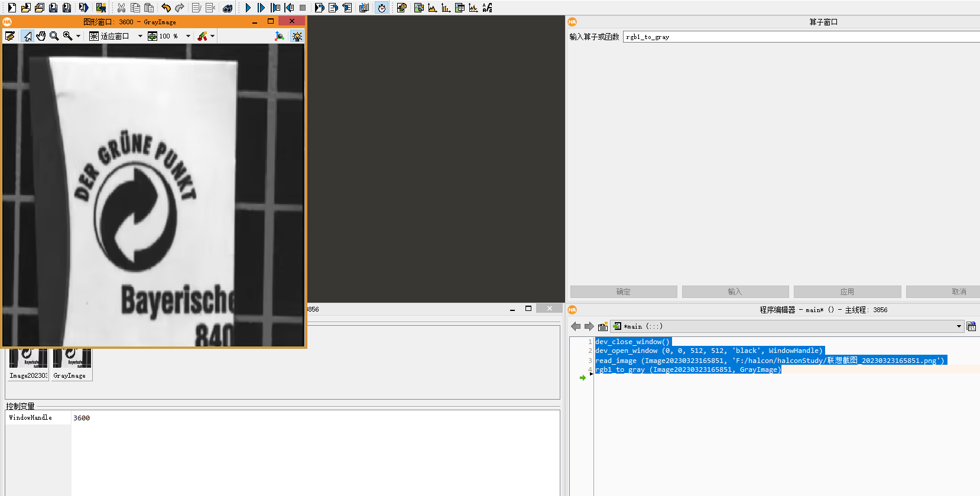
Task: Click the step-into procedure icon
Action: (275, 8)
